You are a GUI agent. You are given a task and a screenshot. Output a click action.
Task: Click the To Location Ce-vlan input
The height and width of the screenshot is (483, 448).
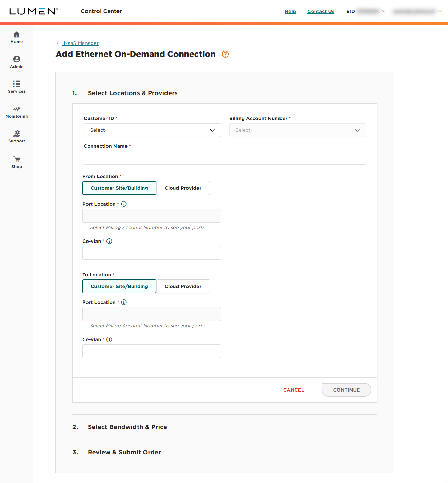click(152, 351)
